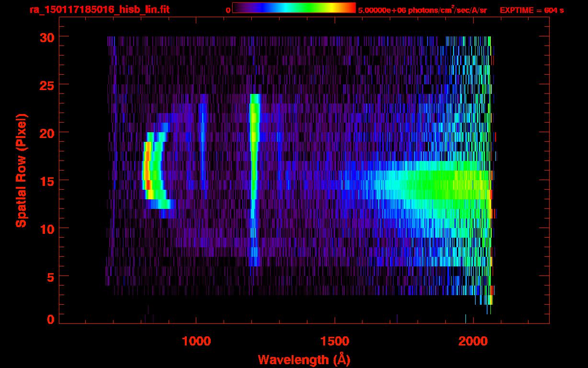Click the y-axis tick label 25
588x368 pixels.
pyautogui.click(x=46, y=85)
